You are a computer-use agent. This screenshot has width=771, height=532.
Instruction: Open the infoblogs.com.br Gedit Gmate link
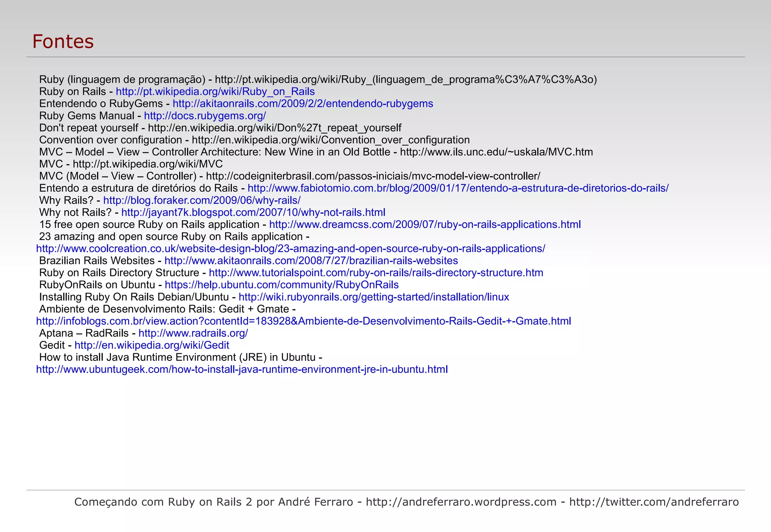tap(303, 321)
